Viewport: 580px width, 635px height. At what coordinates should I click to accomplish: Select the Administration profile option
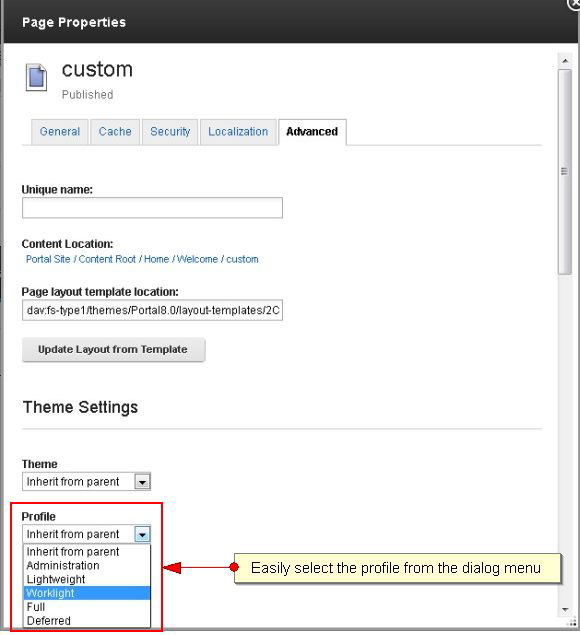coord(87,566)
